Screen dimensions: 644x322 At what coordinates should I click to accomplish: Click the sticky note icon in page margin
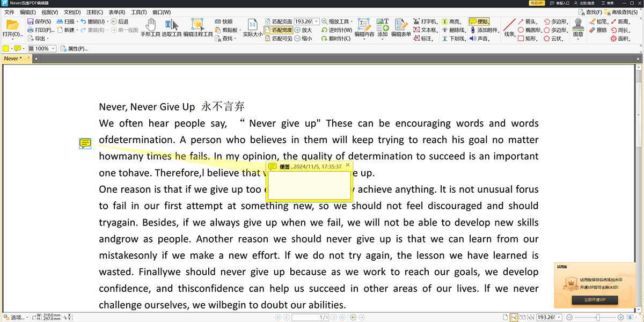pos(85,143)
